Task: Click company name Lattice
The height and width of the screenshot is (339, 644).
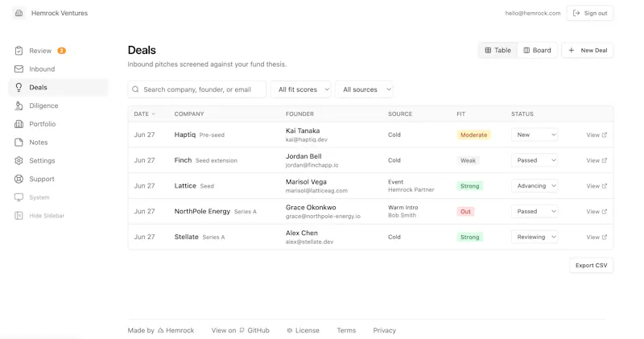Action: click(x=185, y=186)
